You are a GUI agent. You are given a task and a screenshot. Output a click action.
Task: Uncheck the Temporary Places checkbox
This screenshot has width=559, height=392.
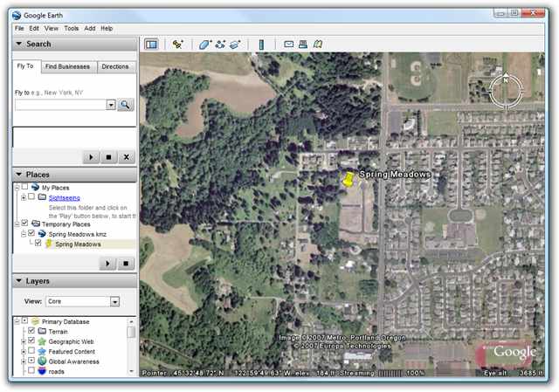pyautogui.click(x=24, y=223)
